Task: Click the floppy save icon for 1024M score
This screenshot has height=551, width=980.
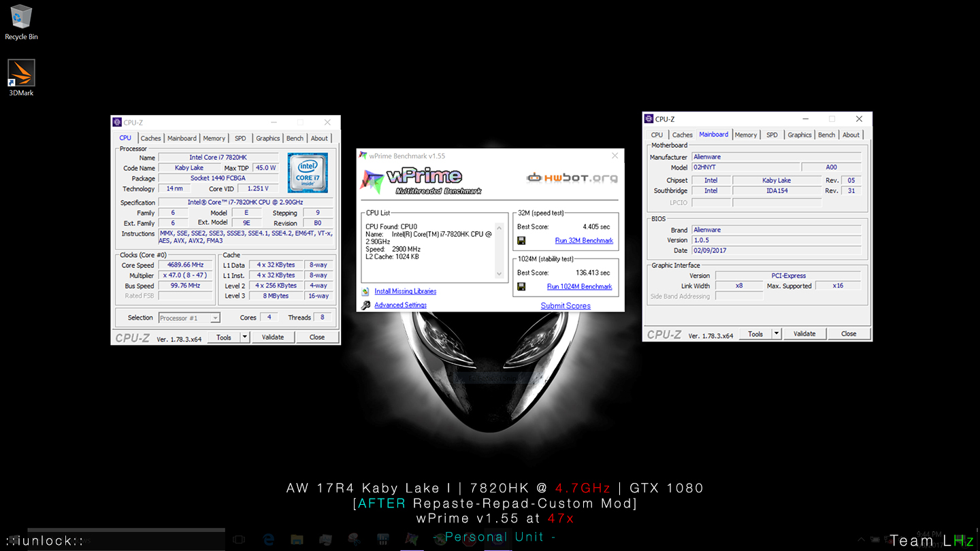Action: click(x=521, y=287)
